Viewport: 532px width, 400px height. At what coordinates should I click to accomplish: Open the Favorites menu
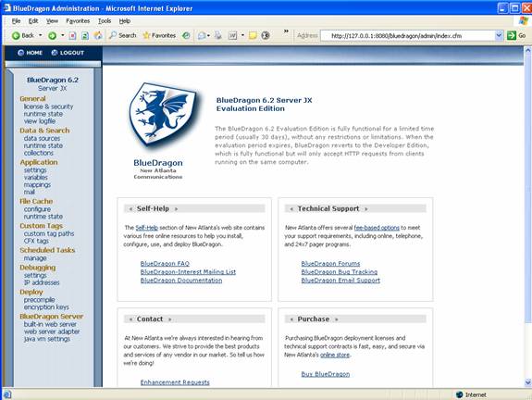coord(78,21)
